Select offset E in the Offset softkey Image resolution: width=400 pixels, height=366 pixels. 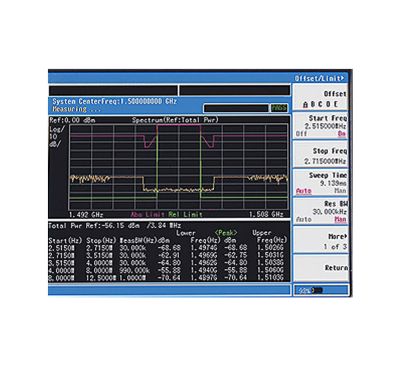pyautogui.click(x=336, y=105)
